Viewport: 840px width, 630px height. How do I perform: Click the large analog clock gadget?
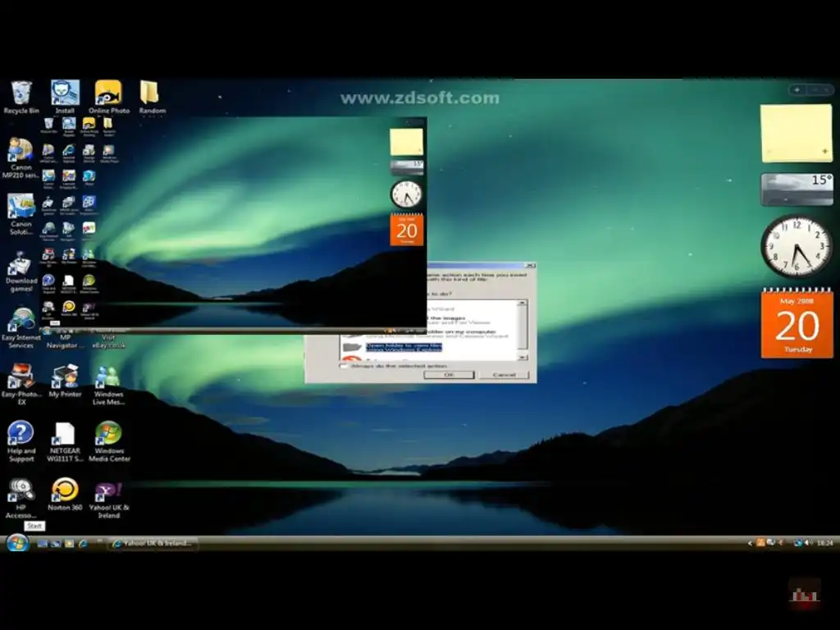(797, 246)
